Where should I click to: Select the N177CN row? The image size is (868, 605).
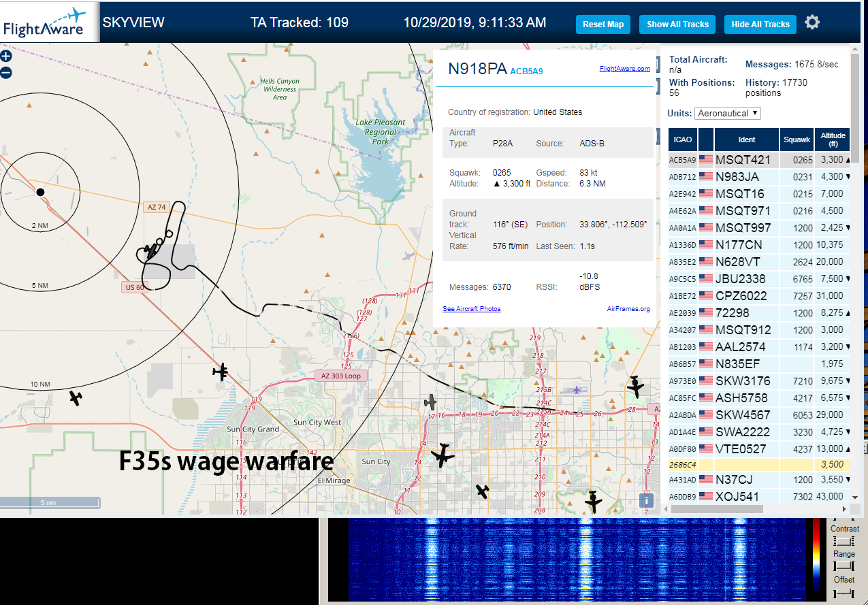coord(759,245)
